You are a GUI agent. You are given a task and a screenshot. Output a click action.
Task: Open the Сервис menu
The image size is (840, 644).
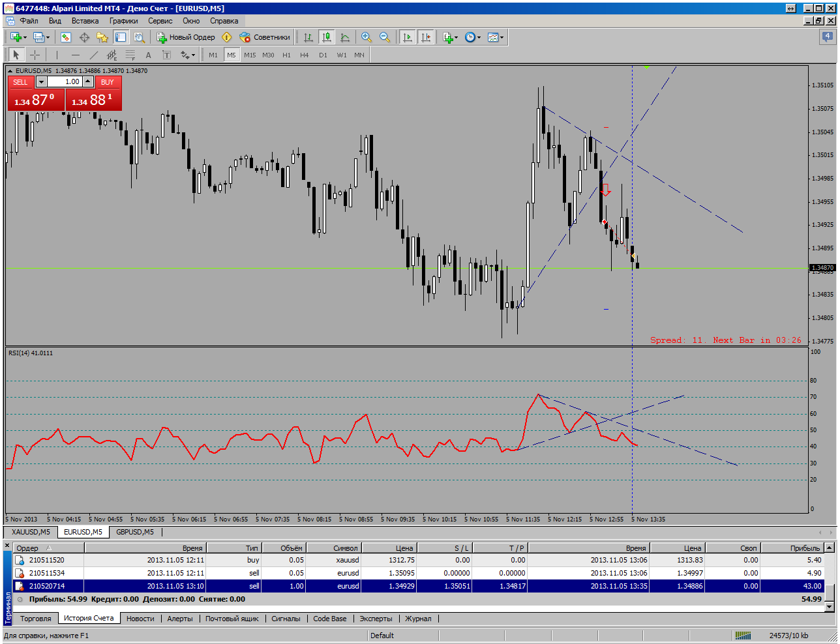click(x=160, y=21)
